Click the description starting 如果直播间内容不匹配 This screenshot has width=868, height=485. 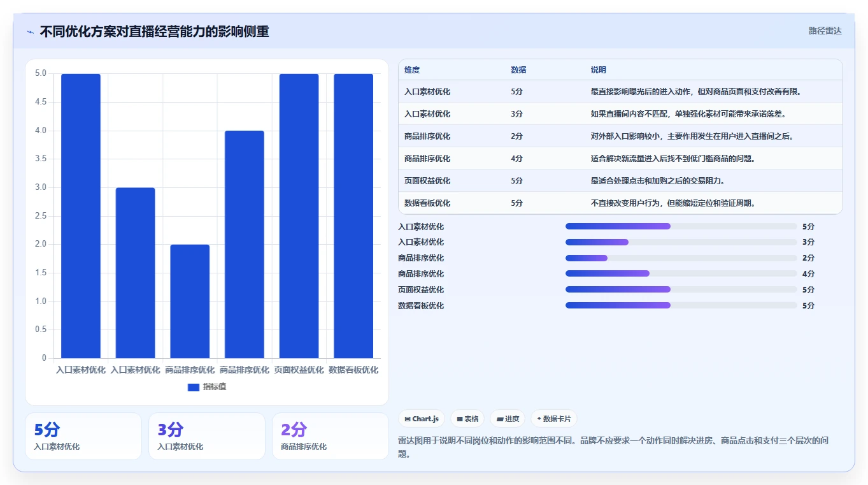(688, 114)
